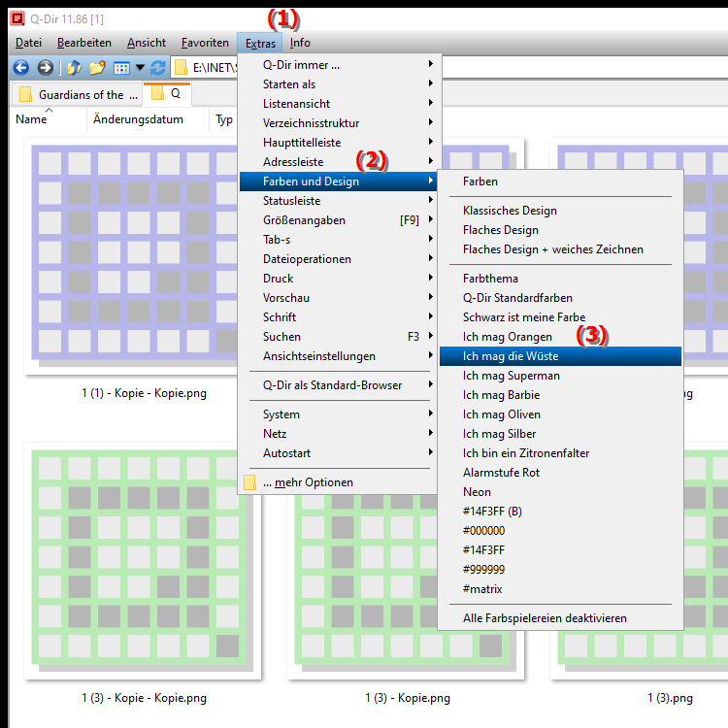
Task: Open the view mode dropdown arrow
Action: pyautogui.click(x=140, y=68)
